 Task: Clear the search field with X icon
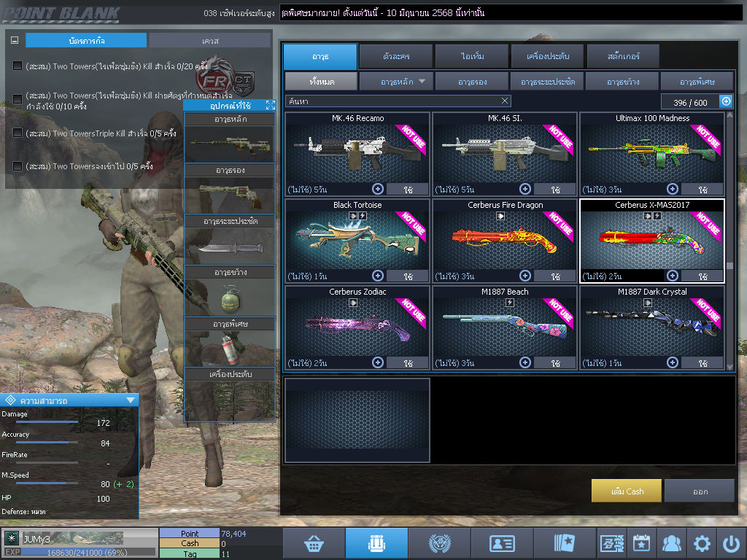[x=505, y=101]
